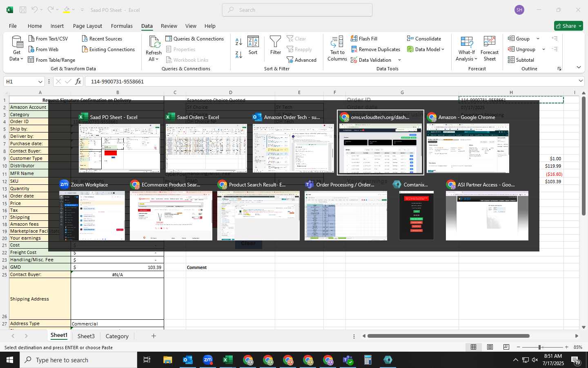Open Recent Sources
Viewport: 588px width, 368px height.
point(102,38)
